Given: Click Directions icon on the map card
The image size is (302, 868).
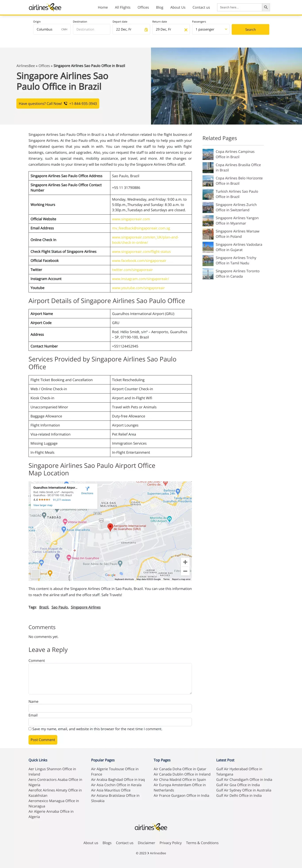Looking at the screenshot, I should click(x=87, y=489).
